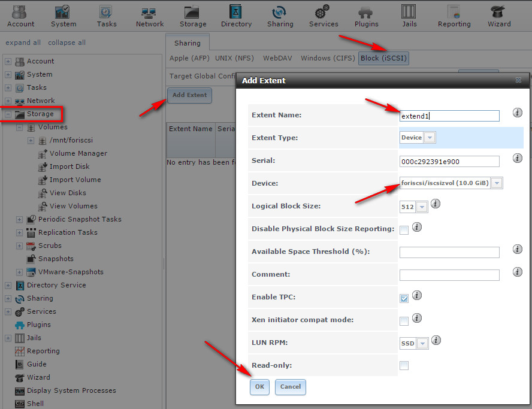
Task: Click the collapse all link
Action: [x=67, y=43]
